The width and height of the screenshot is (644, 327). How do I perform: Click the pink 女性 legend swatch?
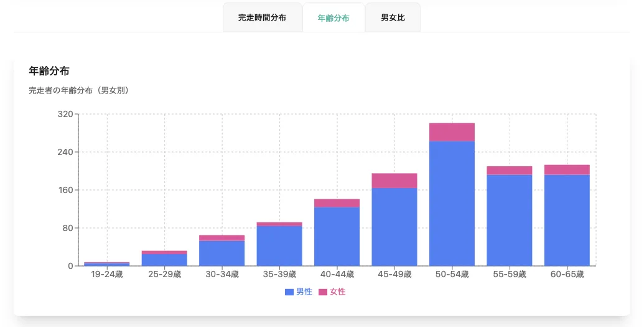pos(323,292)
